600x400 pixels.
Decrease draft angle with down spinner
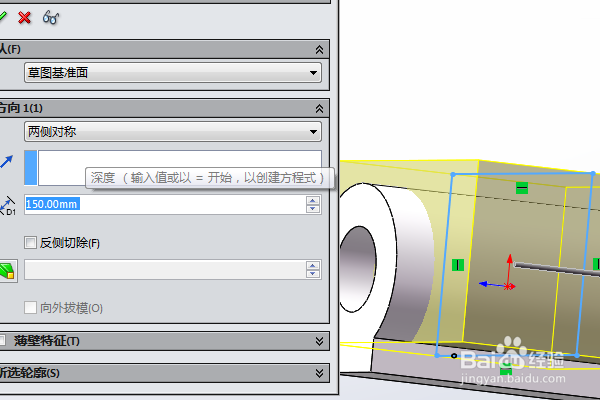(x=313, y=274)
